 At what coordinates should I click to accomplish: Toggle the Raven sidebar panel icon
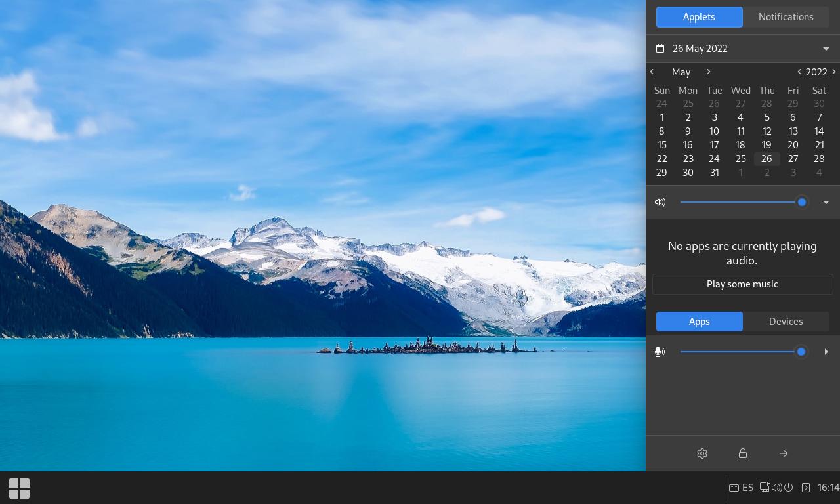click(806, 488)
